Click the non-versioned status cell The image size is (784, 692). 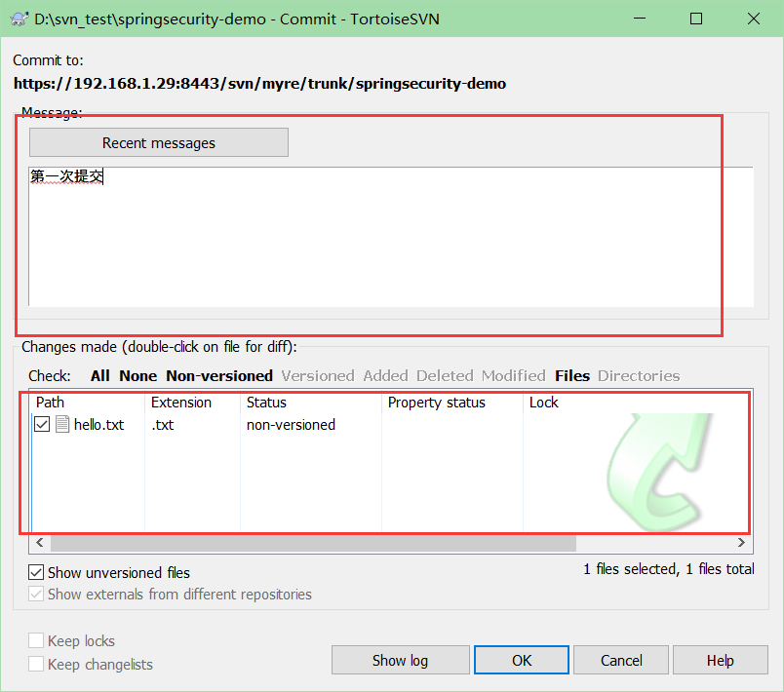coord(291,425)
